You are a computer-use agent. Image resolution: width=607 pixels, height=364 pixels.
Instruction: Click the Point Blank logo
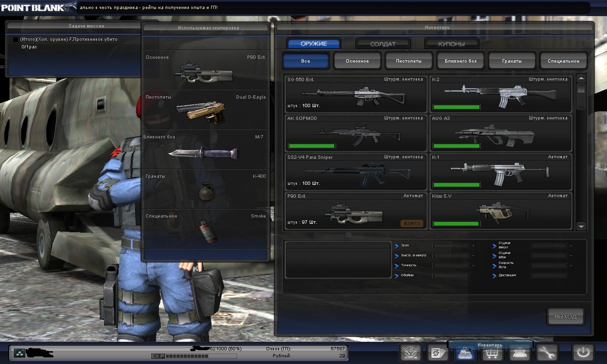click(x=38, y=7)
